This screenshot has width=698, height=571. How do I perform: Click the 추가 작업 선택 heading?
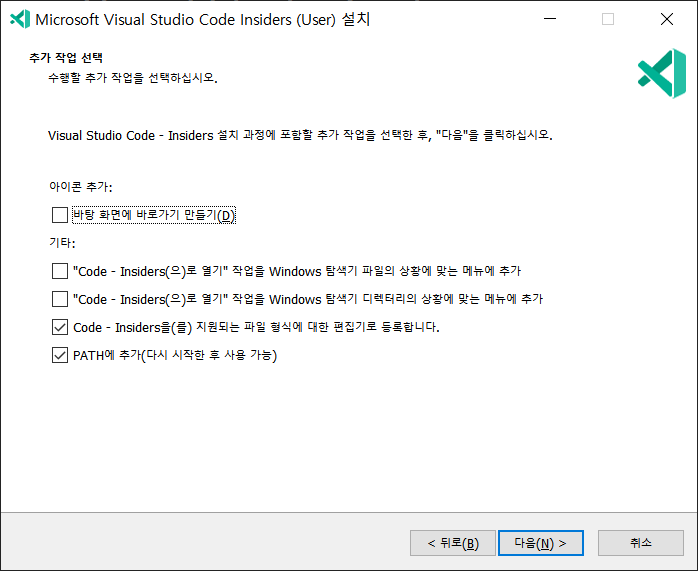(x=66, y=58)
